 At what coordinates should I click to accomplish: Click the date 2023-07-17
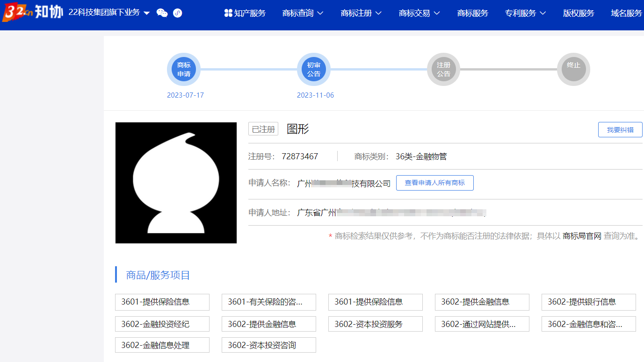pos(185,95)
